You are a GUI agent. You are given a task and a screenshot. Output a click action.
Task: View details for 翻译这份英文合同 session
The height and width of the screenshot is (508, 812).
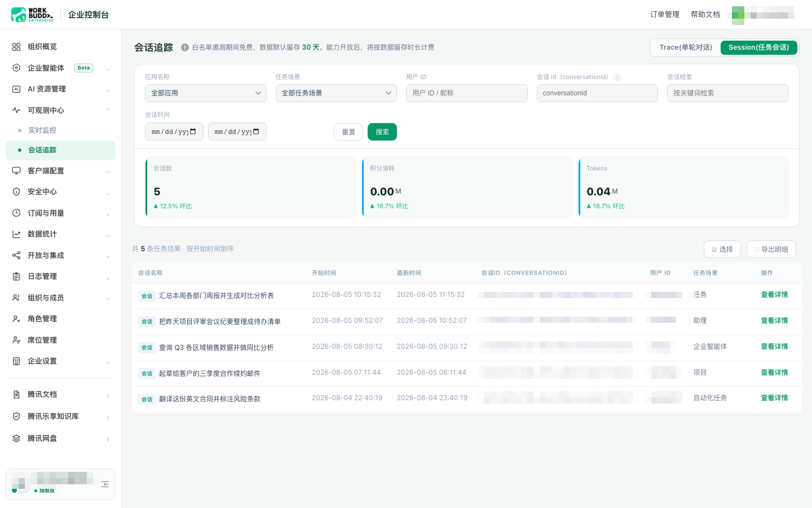tap(774, 398)
